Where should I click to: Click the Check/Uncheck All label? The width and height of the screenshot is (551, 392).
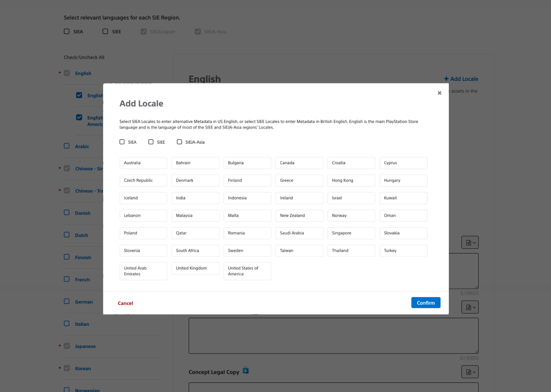coord(84,57)
